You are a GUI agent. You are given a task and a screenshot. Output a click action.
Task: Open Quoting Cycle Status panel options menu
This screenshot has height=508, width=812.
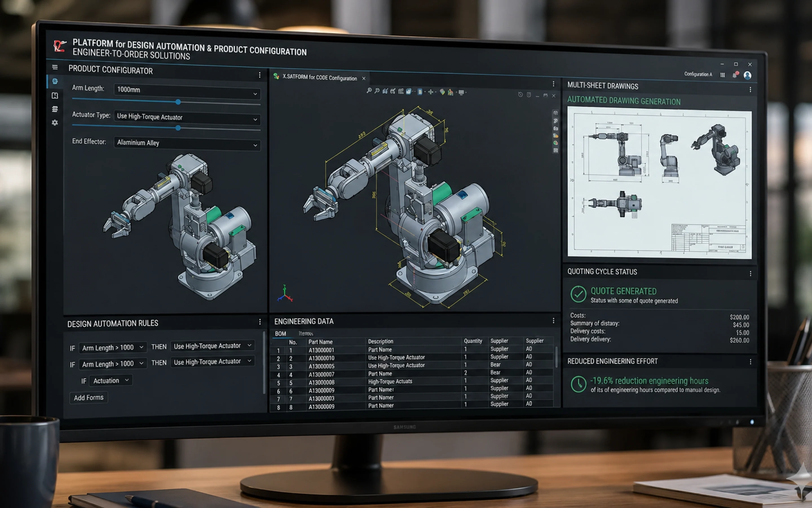(750, 274)
